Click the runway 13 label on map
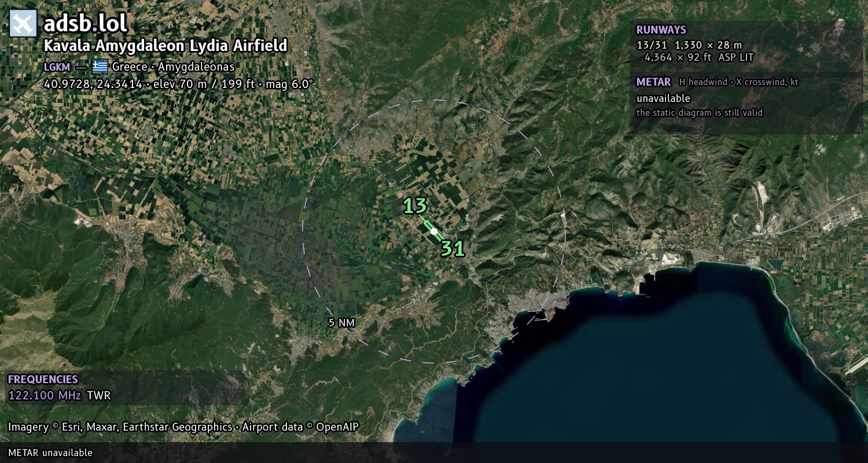Viewport: 868px width, 463px height. tap(415, 205)
